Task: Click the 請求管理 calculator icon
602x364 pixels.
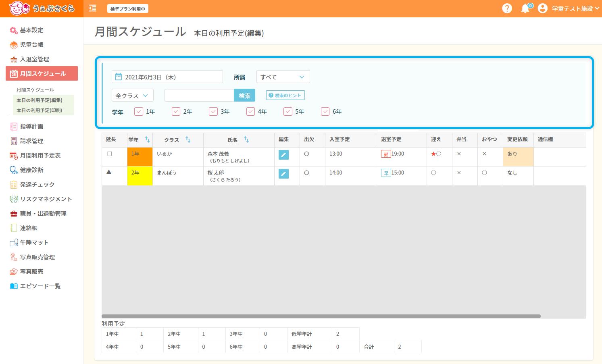Action: coord(14,141)
